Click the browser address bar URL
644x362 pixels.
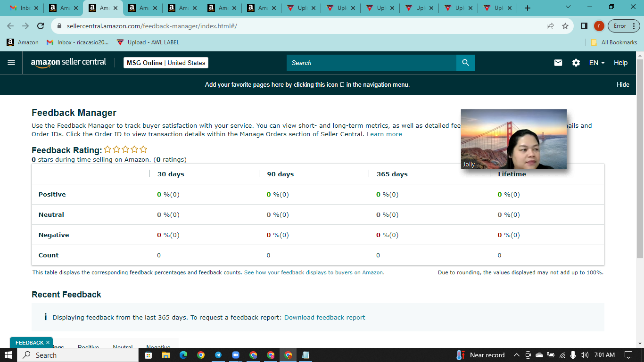pyautogui.click(x=152, y=26)
